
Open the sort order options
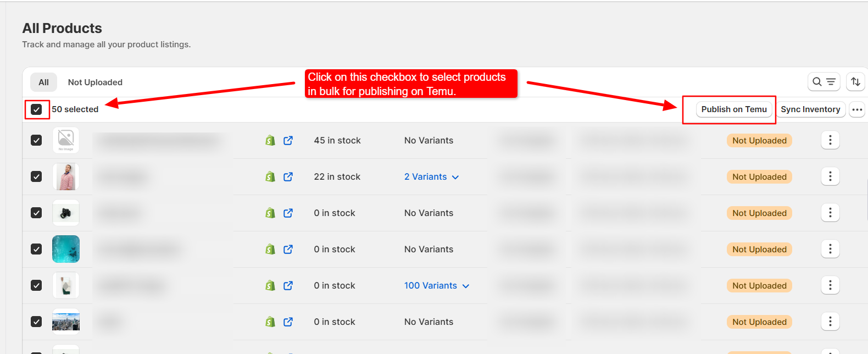tap(855, 82)
